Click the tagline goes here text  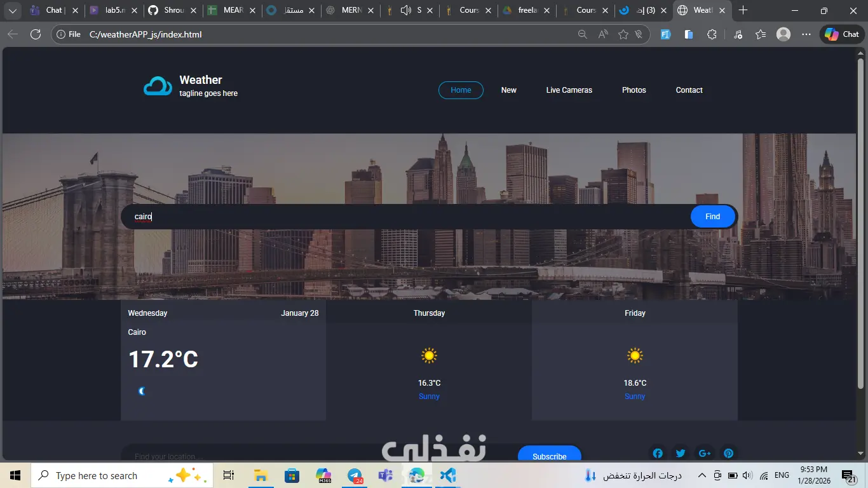click(208, 93)
